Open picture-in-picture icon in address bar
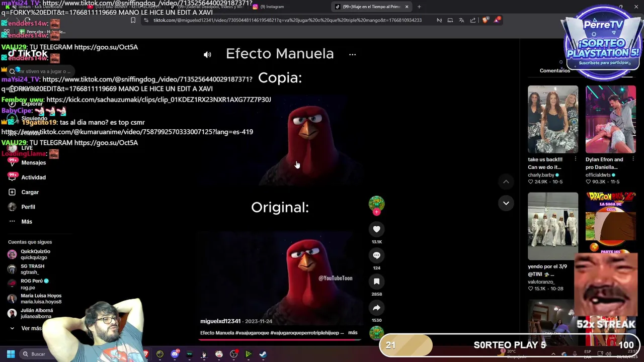This screenshot has height=362, width=644. click(x=450, y=20)
